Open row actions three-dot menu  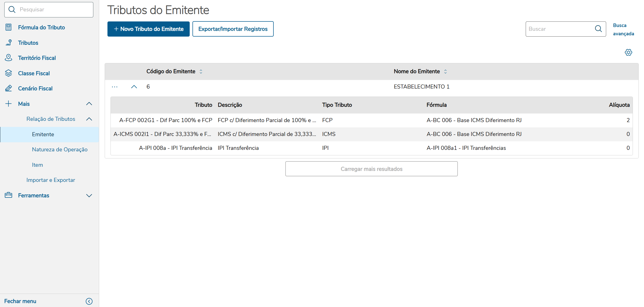pyautogui.click(x=115, y=87)
